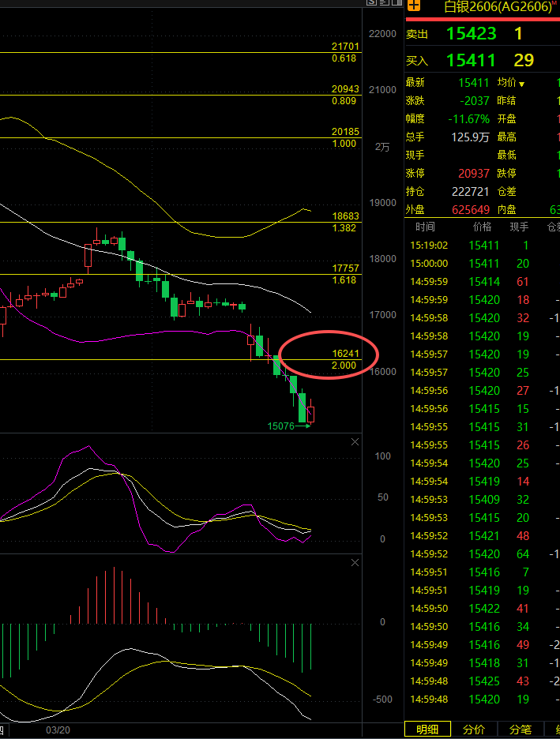Image resolution: width=560 pixels, height=739 pixels.
Task: Click the bid volume 29
Action: (x=524, y=60)
